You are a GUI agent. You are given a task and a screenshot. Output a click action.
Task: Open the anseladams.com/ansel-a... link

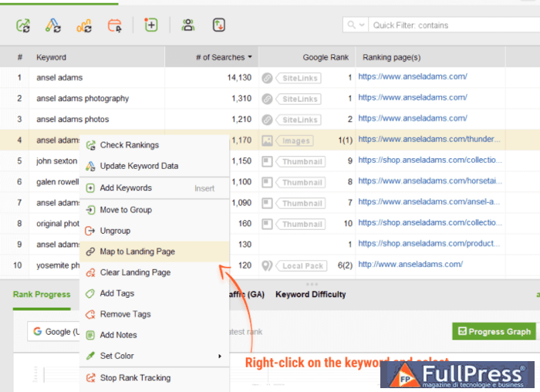[429, 202]
